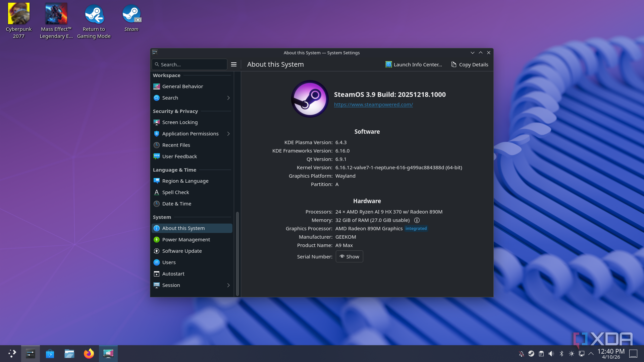The height and width of the screenshot is (362, 644).
Task: Open the brightness tray icon
Action: [x=572, y=354]
